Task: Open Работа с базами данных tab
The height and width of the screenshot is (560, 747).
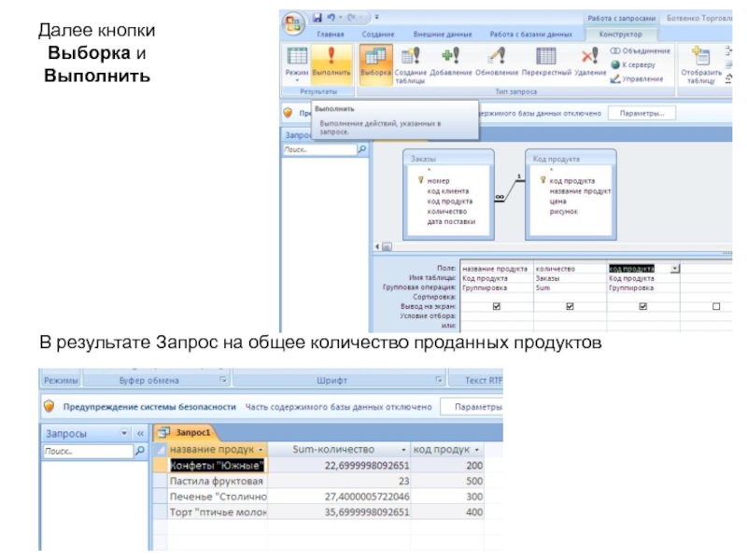Action: click(530, 35)
